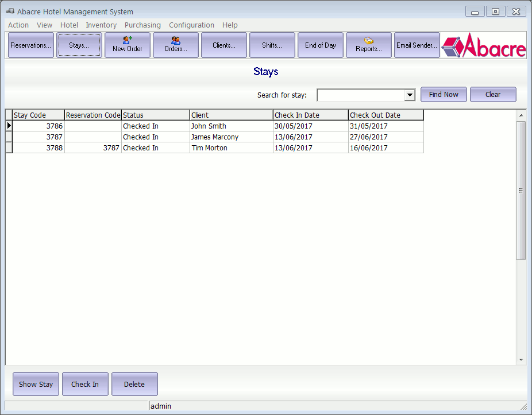Open New Order from the toolbar

[x=128, y=45]
